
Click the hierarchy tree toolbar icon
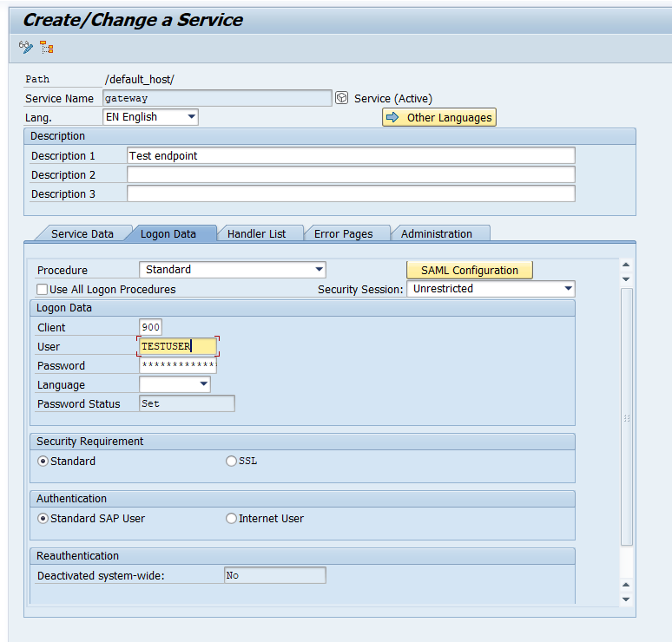(x=47, y=47)
